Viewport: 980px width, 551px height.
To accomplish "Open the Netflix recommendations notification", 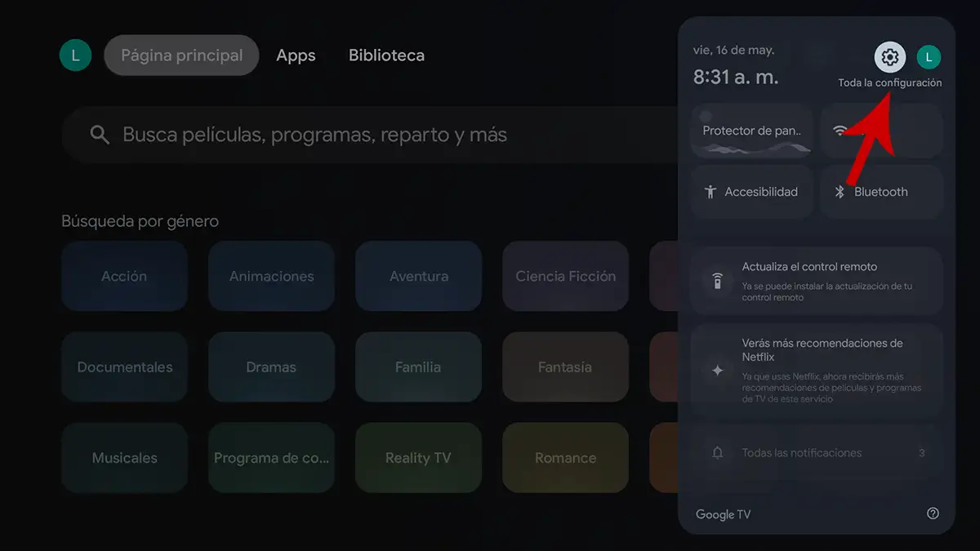I will click(x=817, y=371).
